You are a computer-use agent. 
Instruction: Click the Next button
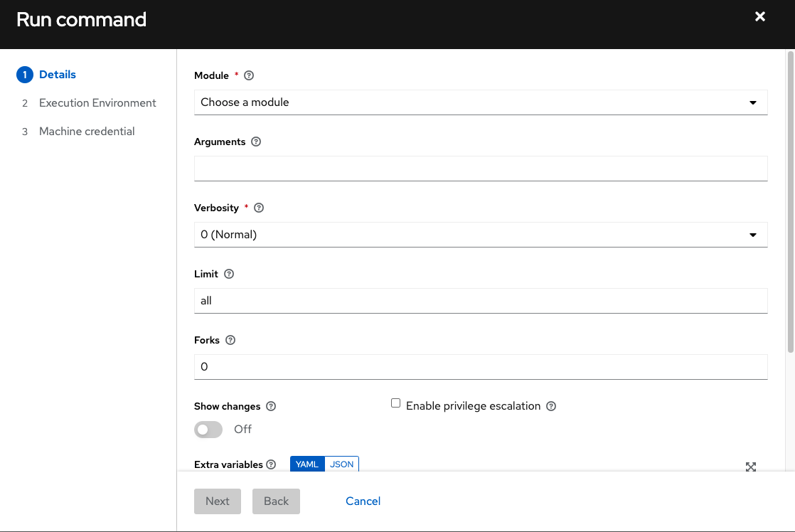pos(218,501)
